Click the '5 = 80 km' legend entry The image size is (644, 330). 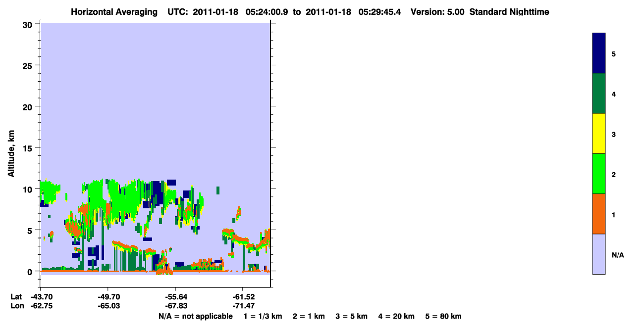click(x=443, y=316)
